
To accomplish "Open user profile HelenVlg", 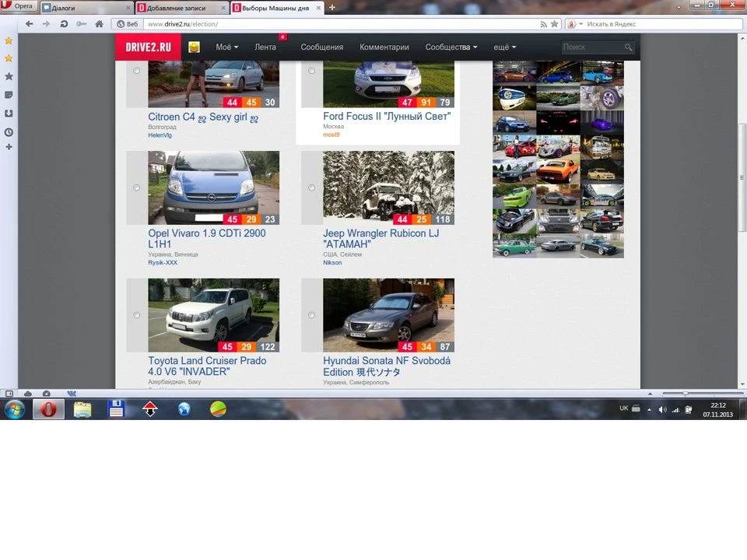I will click(x=160, y=135).
